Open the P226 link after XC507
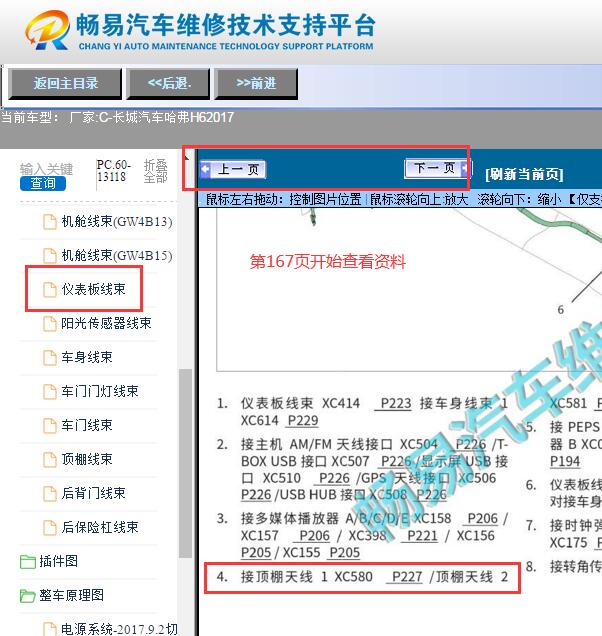Screen dimensions: 602x636 pos(396,462)
